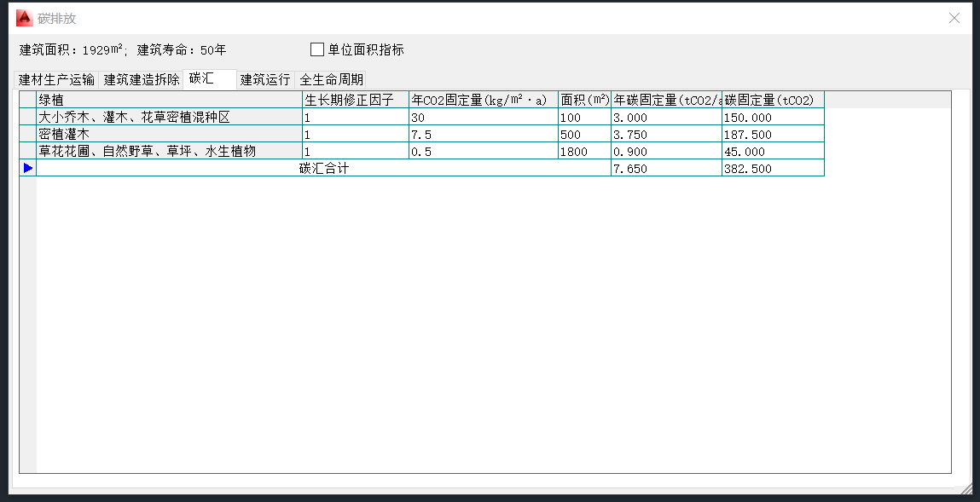
Task: Open the 全生命周期 tab
Action: pos(331,80)
